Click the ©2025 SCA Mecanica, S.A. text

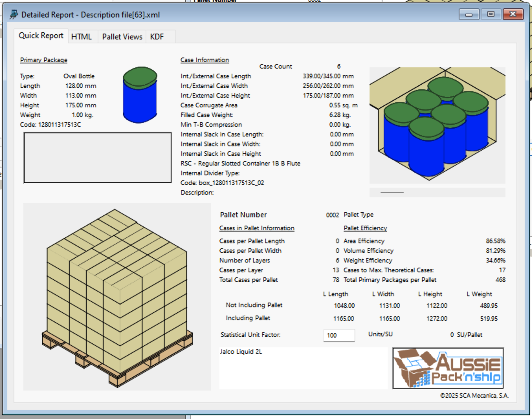tap(474, 395)
